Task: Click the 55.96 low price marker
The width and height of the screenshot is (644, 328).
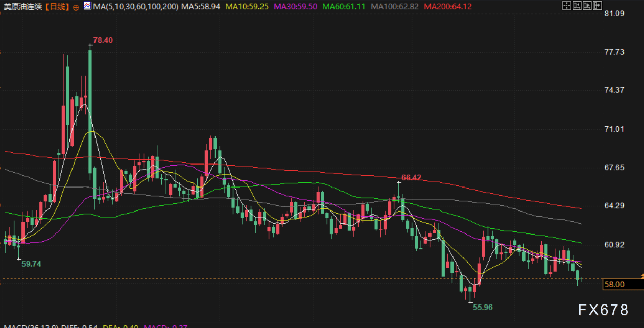Action: pyautogui.click(x=483, y=307)
